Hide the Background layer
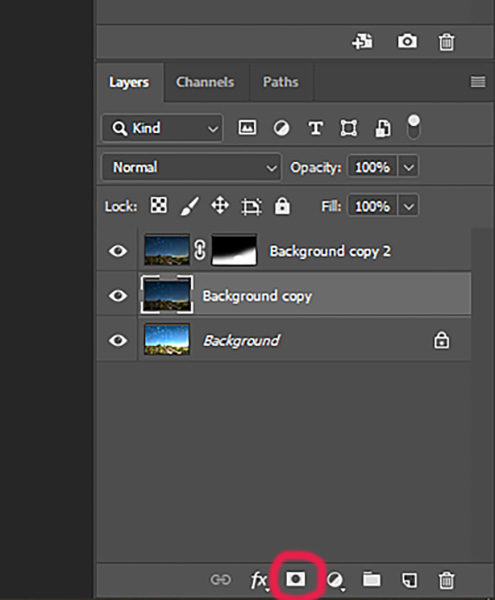 pyautogui.click(x=118, y=340)
